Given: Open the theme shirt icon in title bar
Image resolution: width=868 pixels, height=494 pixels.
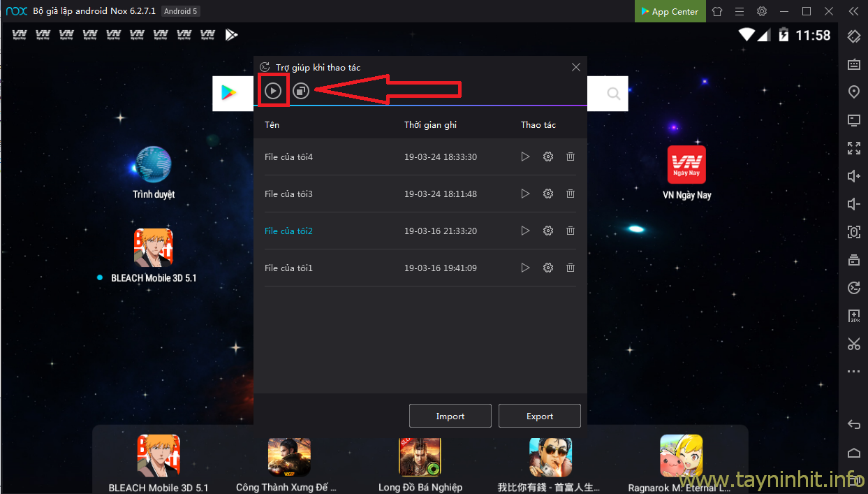Looking at the screenshot, I should point(717,11).
